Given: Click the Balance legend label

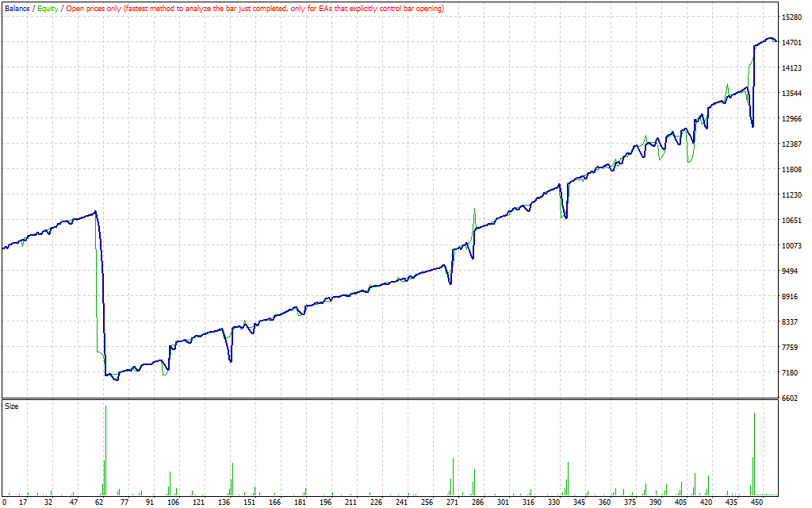Looking at the screenshot, I should click(17, 8).
